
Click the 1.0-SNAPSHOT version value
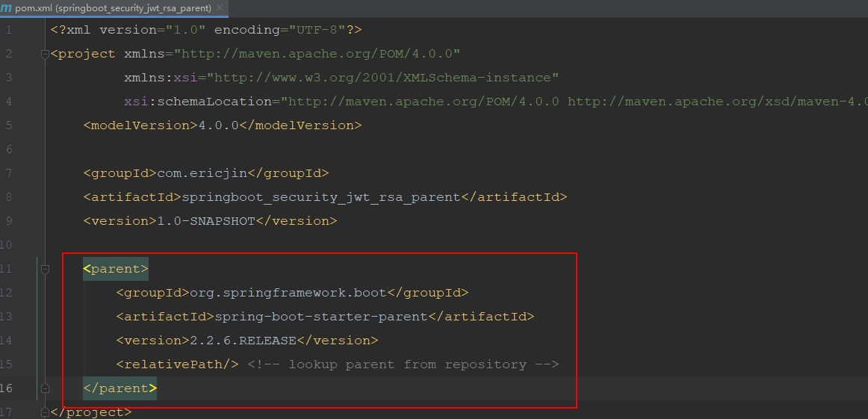(206, 221)
